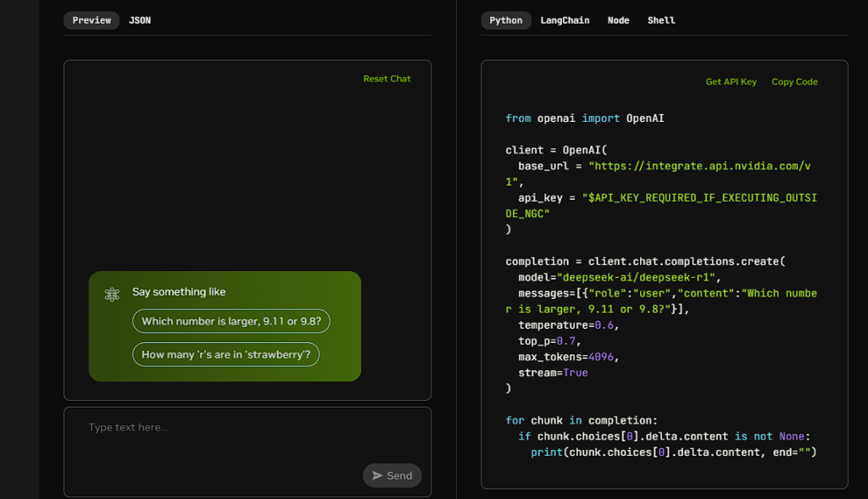Click the Reset Chat link
Image resolution: width=868 pixels, height=499 pixels.
click(x=387, y=79)
